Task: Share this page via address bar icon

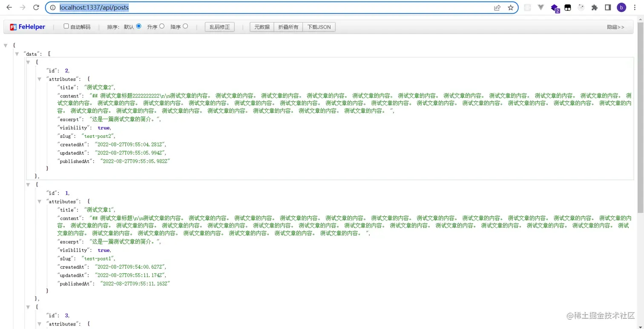Action: [497, 8]
